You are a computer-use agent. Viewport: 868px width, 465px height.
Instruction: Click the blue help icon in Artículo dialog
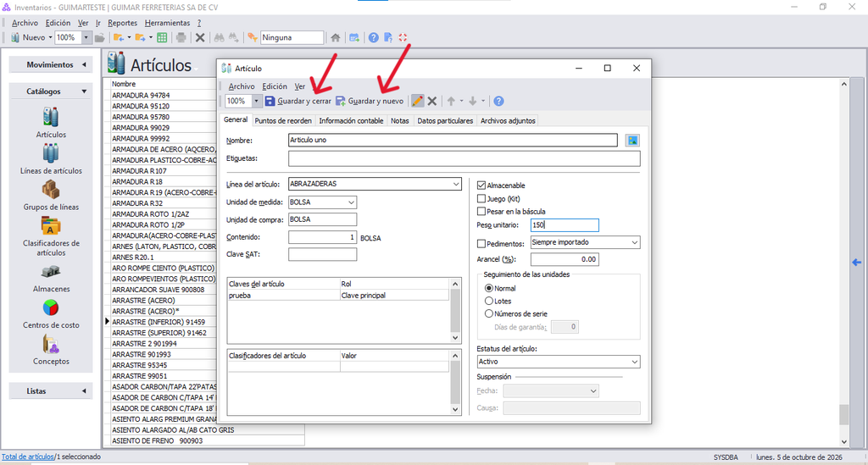(x=498, y=101)
